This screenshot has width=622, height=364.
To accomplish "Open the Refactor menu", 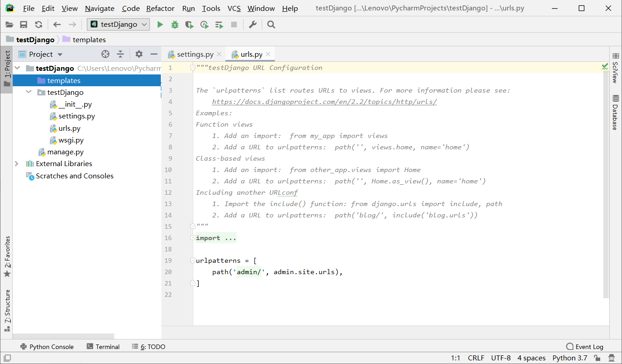I will click(160, 8).
